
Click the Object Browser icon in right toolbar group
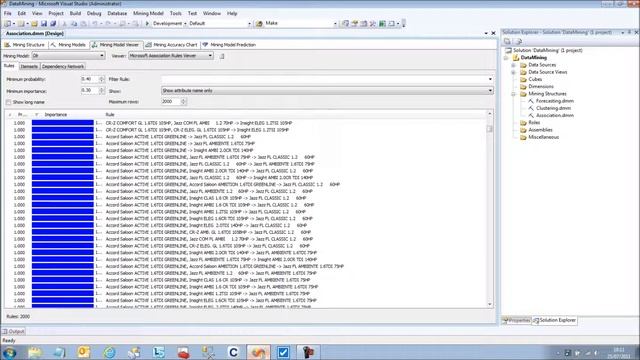[363, 24]
